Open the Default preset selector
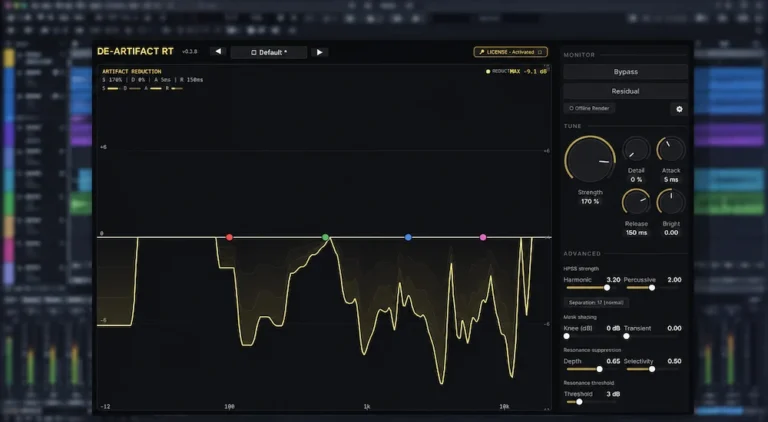The width and height of the screenshot is (768, 422). pos(269,52)
